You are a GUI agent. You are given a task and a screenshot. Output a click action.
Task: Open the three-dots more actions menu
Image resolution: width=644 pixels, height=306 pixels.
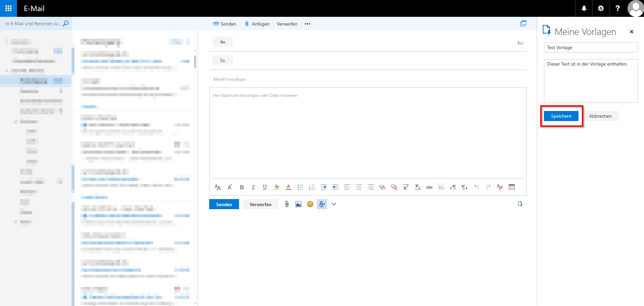coord(307,24)
